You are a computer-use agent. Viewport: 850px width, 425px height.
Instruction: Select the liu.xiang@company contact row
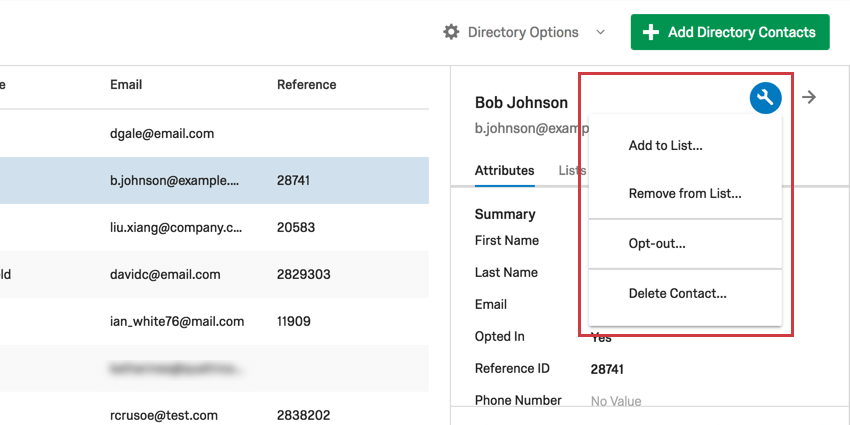pyautogui.click(x=176, y=227)
